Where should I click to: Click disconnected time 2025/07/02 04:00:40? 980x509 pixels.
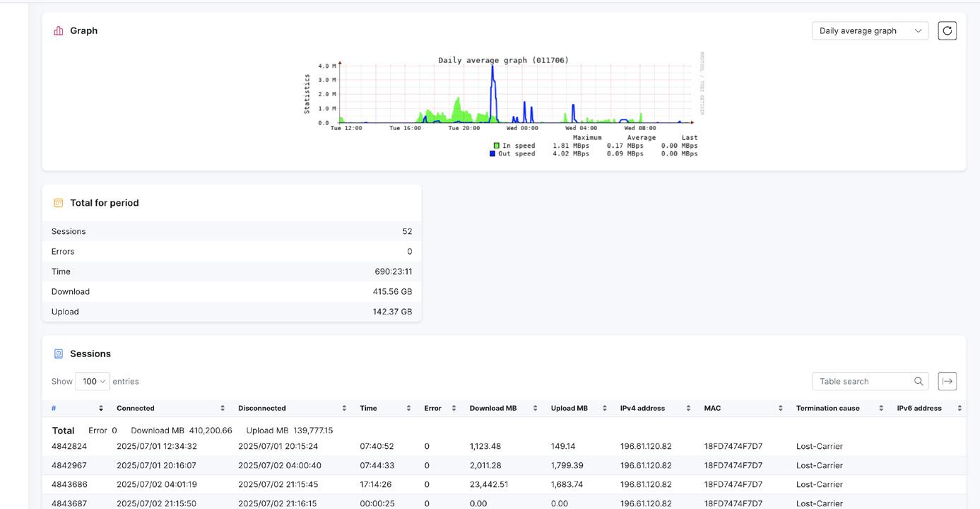[x=280, y=465]
